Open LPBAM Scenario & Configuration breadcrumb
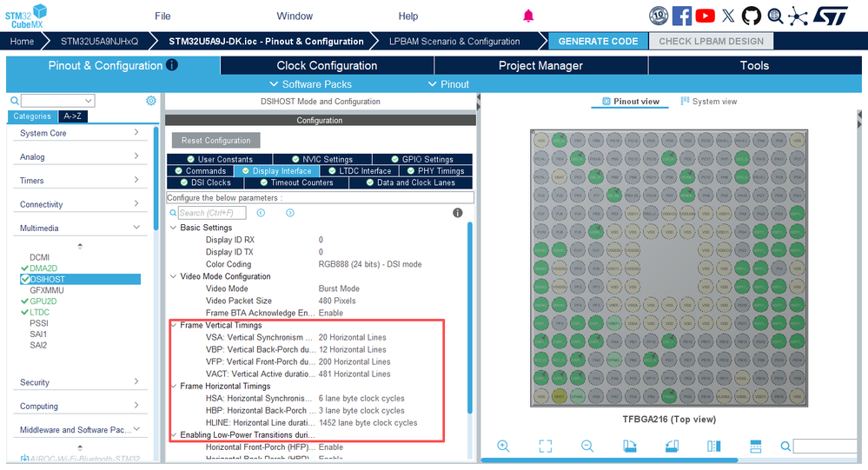 pos(454,41)
